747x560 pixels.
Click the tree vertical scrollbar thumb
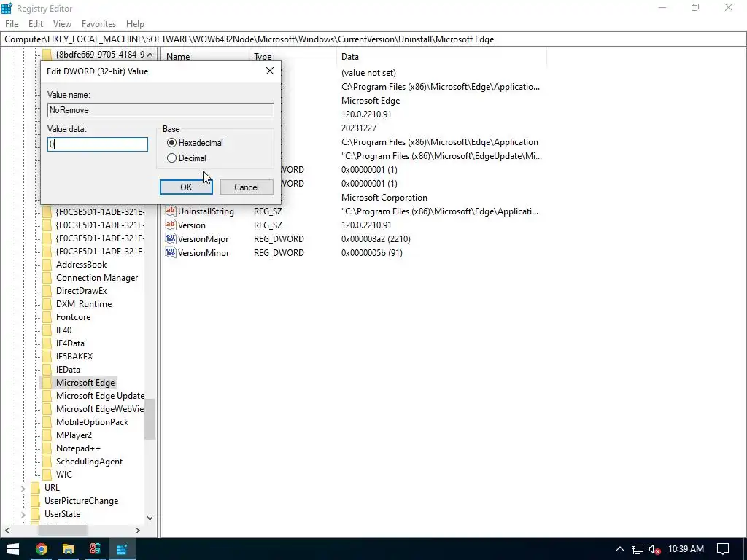click(150, 419)
